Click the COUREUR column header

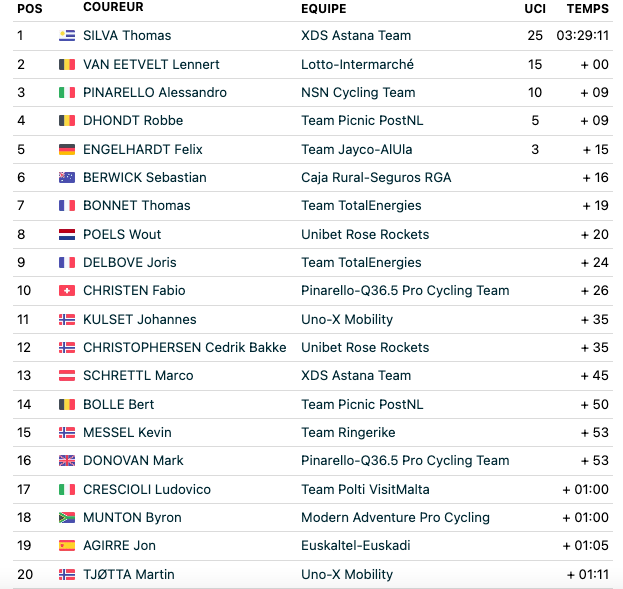pos(113,7)
